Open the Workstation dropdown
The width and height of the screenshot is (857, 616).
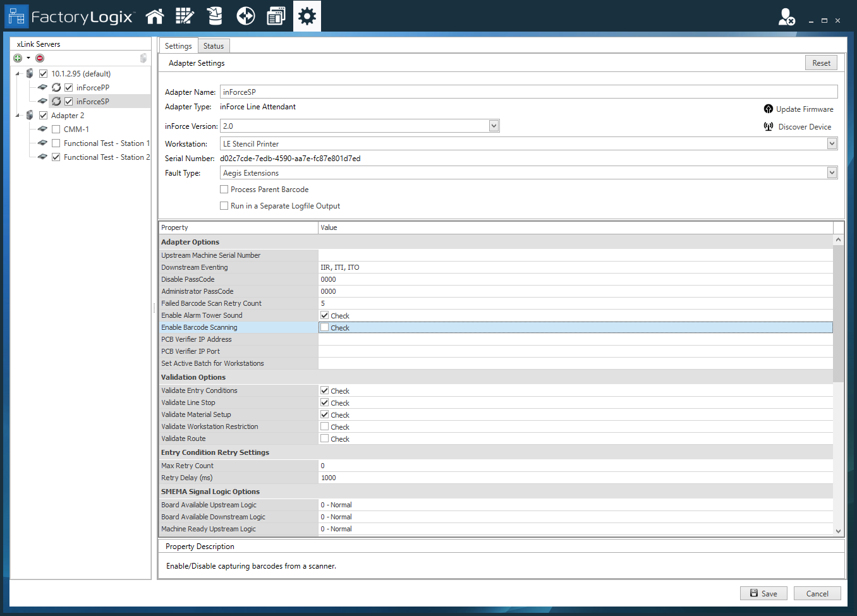coord(832,143)
